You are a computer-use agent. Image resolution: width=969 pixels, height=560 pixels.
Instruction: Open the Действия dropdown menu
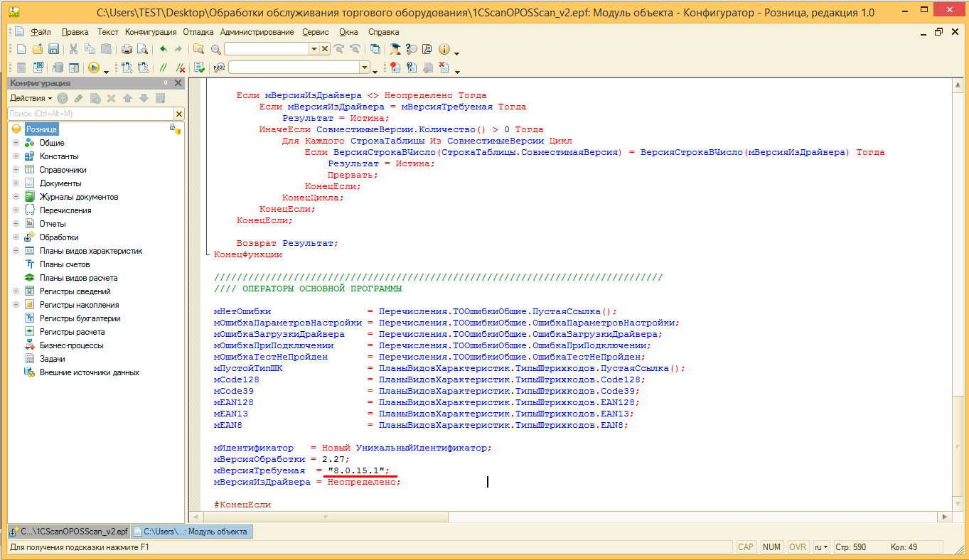click(31, 98)
